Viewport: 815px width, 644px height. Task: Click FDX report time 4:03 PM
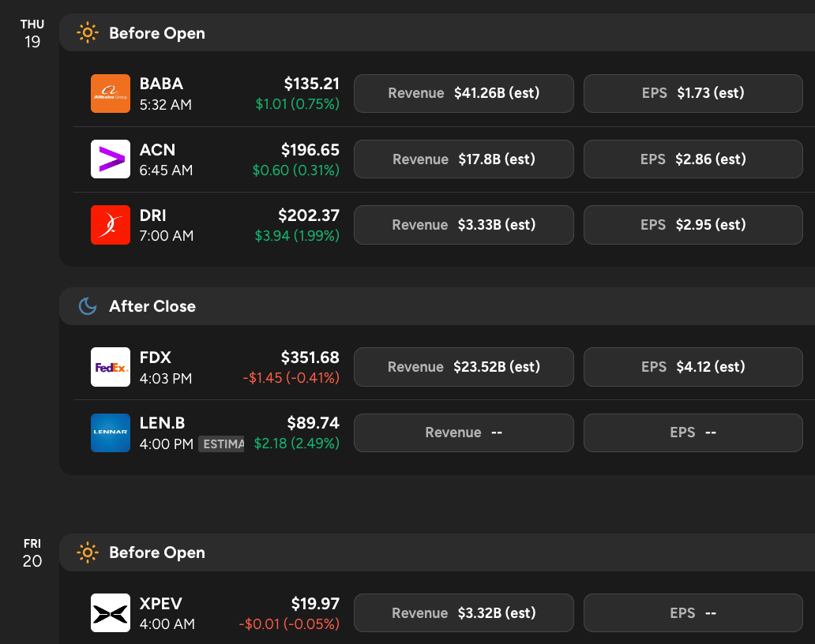165,378
